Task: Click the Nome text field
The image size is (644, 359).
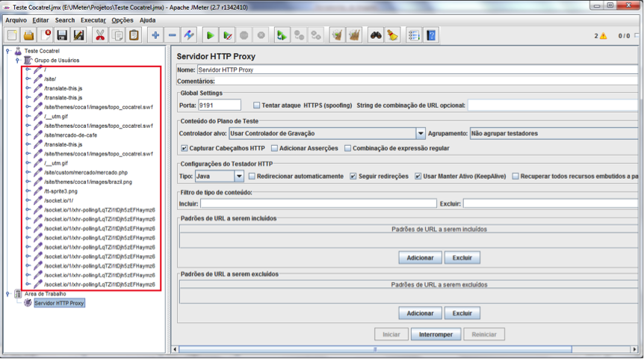Action: coord(418,70)
